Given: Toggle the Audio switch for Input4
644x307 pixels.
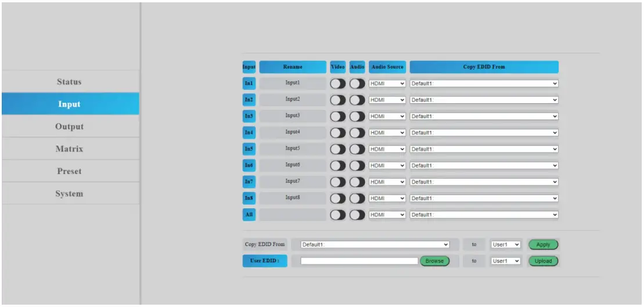Looking at the screenshot, I should [x=357, y=132].
